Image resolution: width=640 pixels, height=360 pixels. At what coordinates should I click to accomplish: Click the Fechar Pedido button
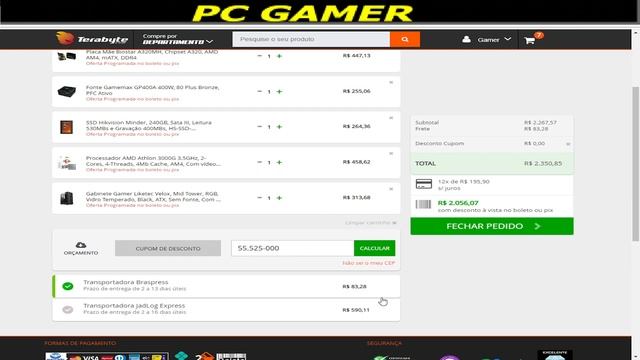[492, 226]
